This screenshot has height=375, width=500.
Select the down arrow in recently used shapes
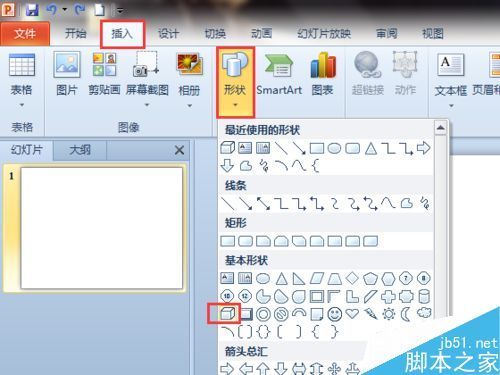tap(227, 165)
